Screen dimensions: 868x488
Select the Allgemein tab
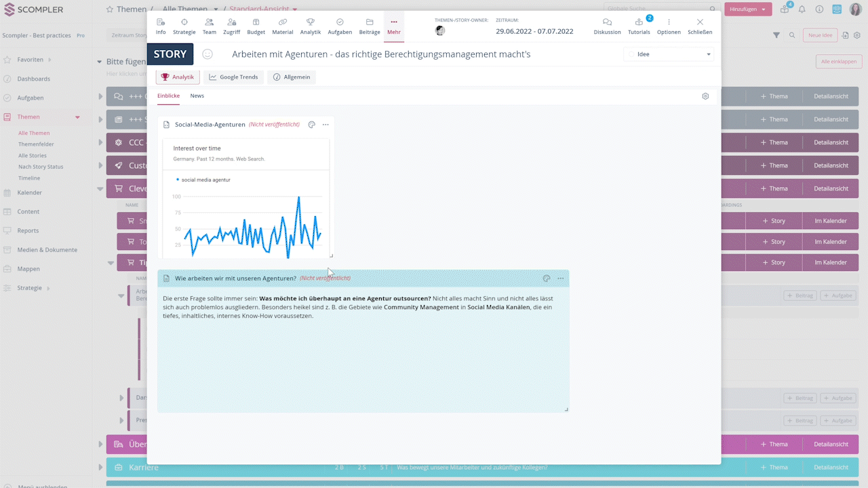(x=292, y=77)
